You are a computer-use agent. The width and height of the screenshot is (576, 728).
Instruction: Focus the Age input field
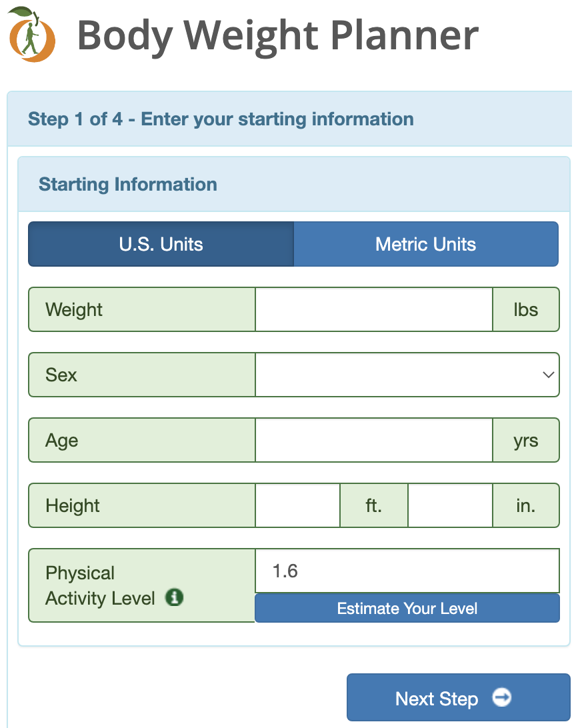[373, 440]
